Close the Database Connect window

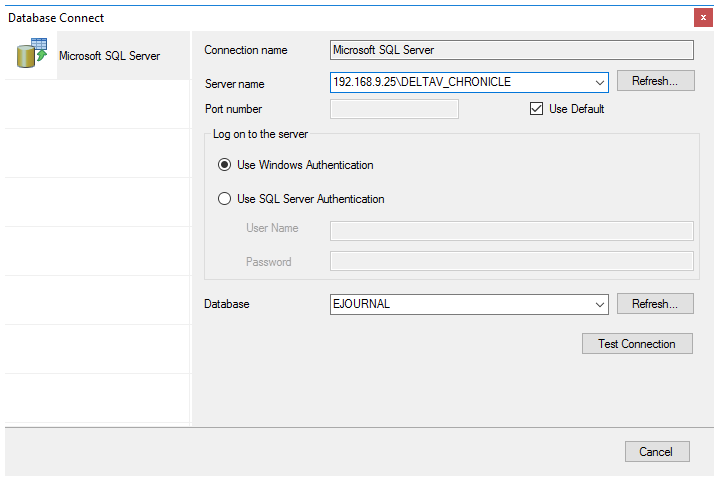(x=703, y=18)
